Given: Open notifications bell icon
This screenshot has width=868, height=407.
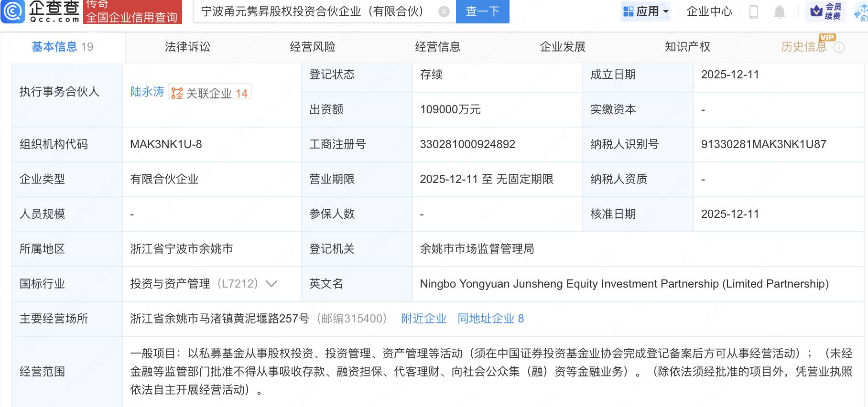Looking at the screenshot, I should [779, 11].
